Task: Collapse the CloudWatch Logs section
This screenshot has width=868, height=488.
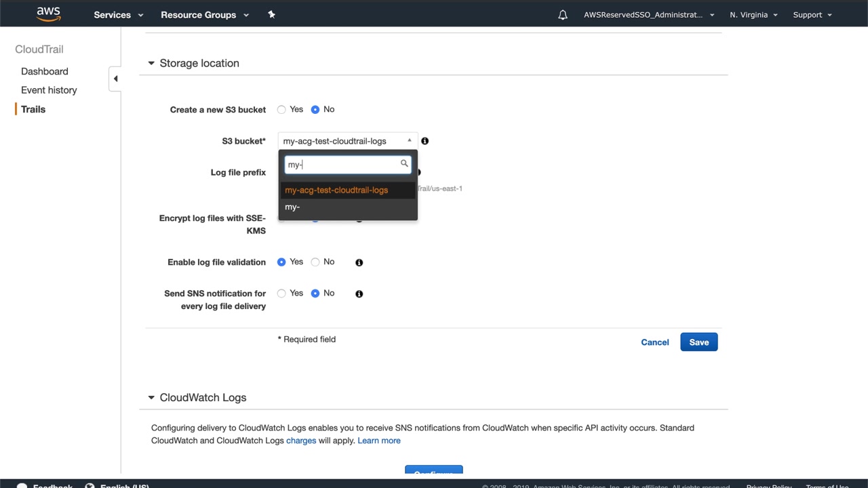Action: coord(151,398)
